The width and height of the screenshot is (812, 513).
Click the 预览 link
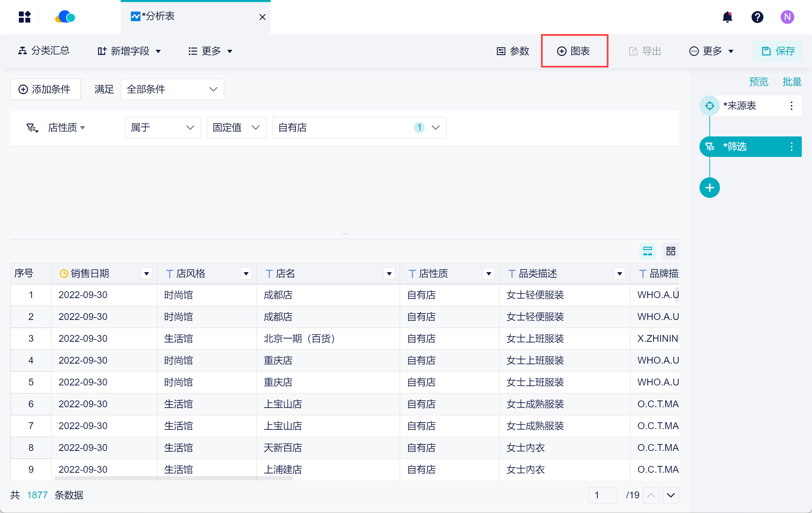[x=758, y=82]
